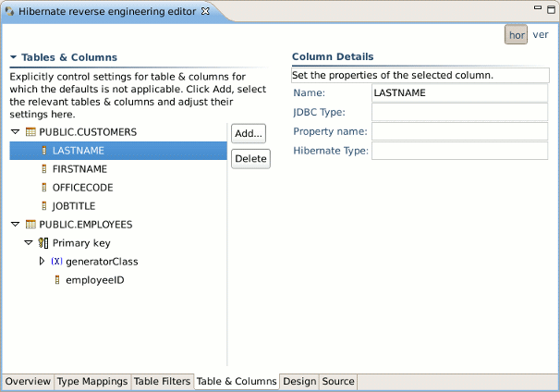Click the JDBC Type input field
The height and width of the screenshot is (392, 560).
click(x=459, y=112)
